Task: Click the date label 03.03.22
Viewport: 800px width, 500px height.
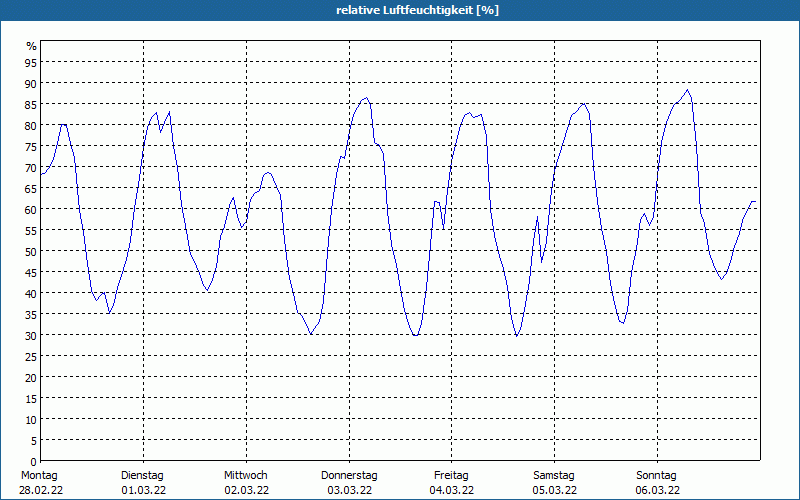Action: [349, 490]
